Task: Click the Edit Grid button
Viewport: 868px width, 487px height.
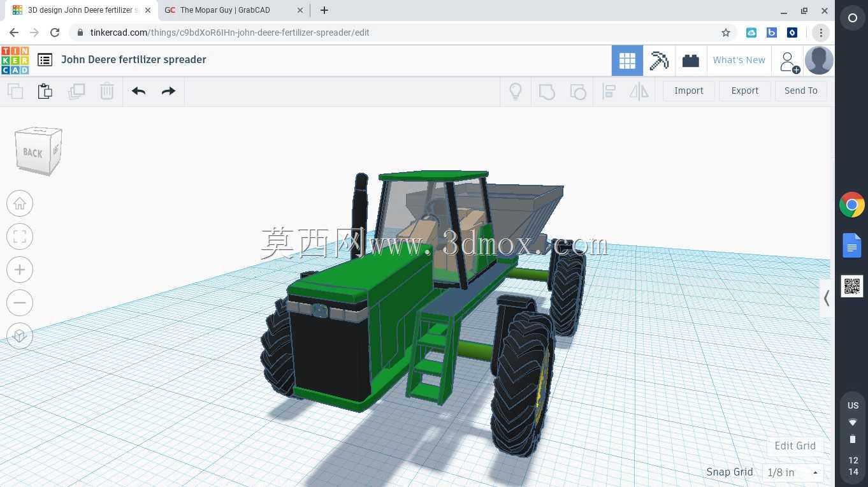Action: pos(795,446)
